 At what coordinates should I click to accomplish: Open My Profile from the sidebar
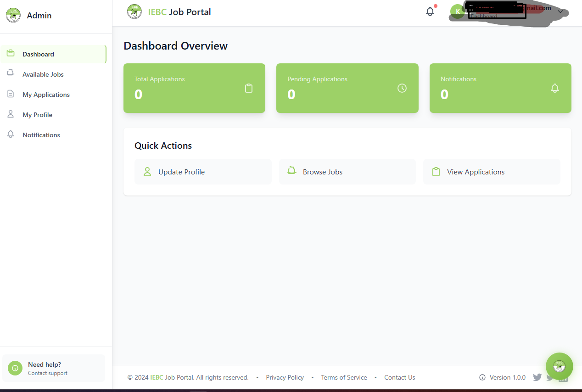click(x=37, y=115)
